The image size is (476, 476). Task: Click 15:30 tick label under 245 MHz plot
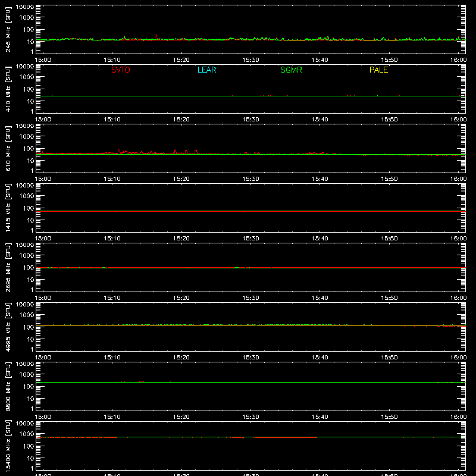point(250,60)
